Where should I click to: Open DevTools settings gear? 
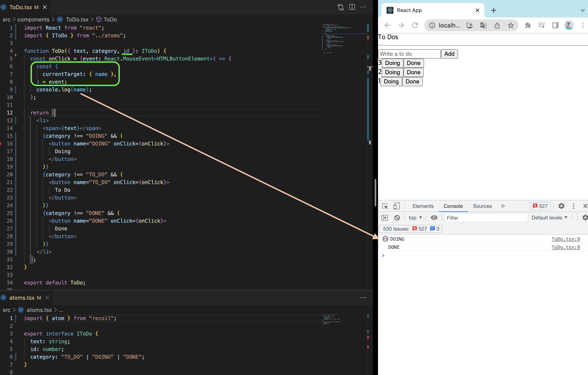point(561,206)
